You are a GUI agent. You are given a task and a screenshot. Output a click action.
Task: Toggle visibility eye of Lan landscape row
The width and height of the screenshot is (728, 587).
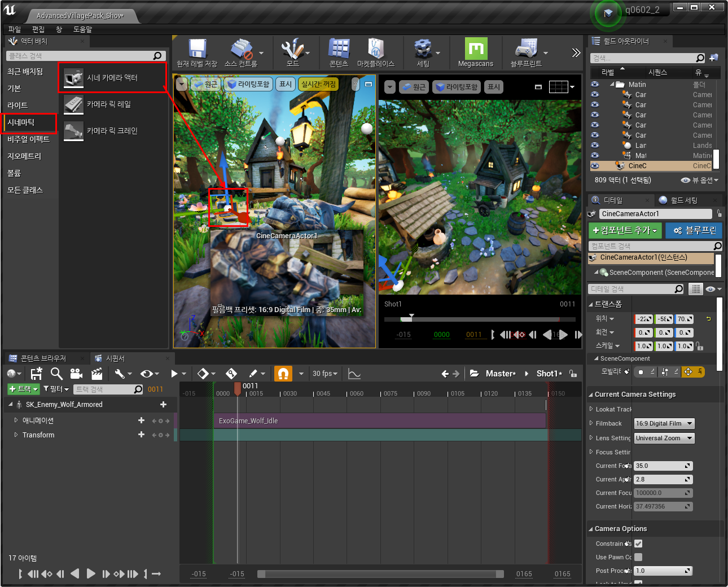pos(595,145)
